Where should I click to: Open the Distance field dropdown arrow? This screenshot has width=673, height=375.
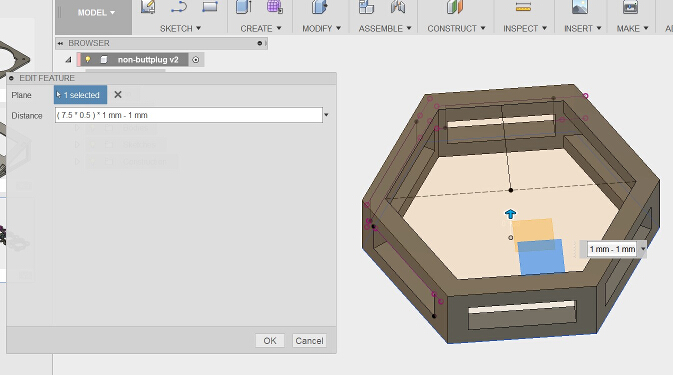tap(326, 115)
